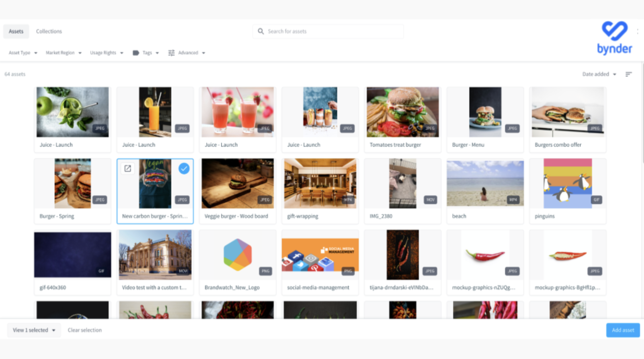Open the three-dot options menu
The width and height of the screenshot is (644, 359).
pos(637,31)
